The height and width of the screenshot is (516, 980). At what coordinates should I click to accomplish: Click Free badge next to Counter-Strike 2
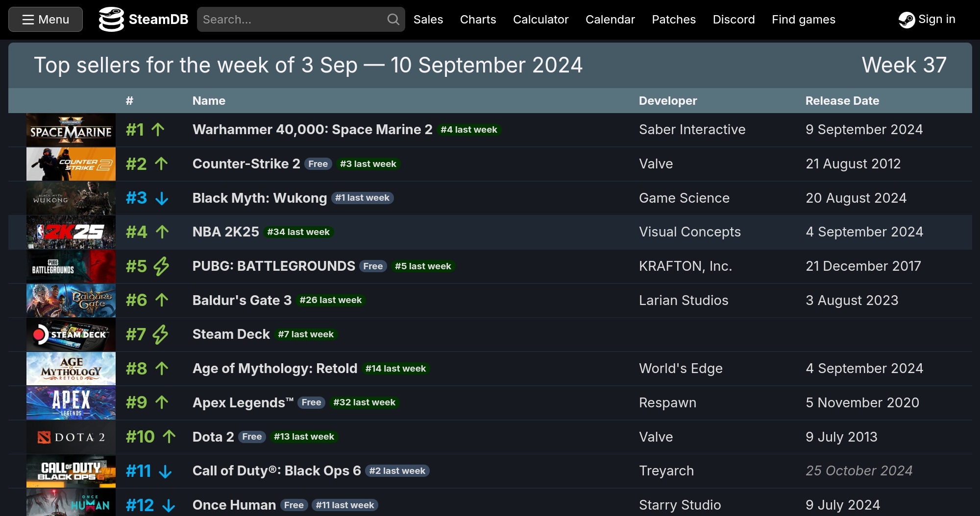pos(318,164)
